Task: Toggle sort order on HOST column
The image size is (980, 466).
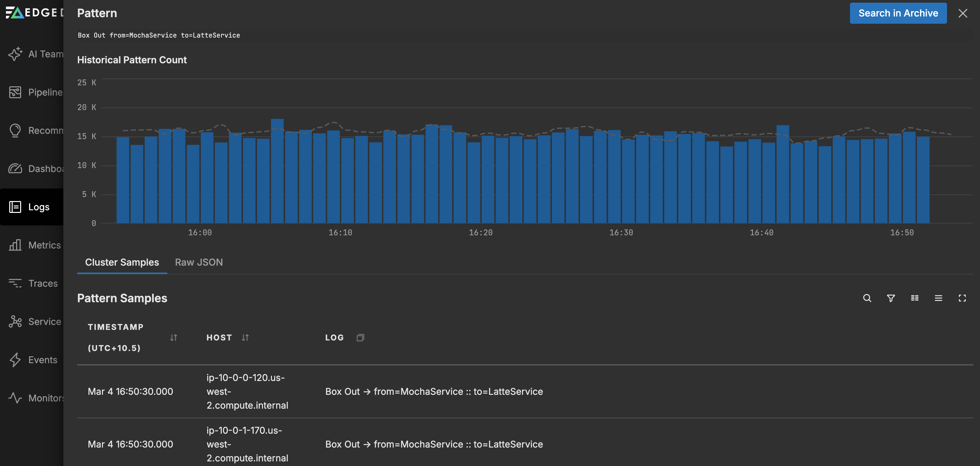Action: pos(245,337)
